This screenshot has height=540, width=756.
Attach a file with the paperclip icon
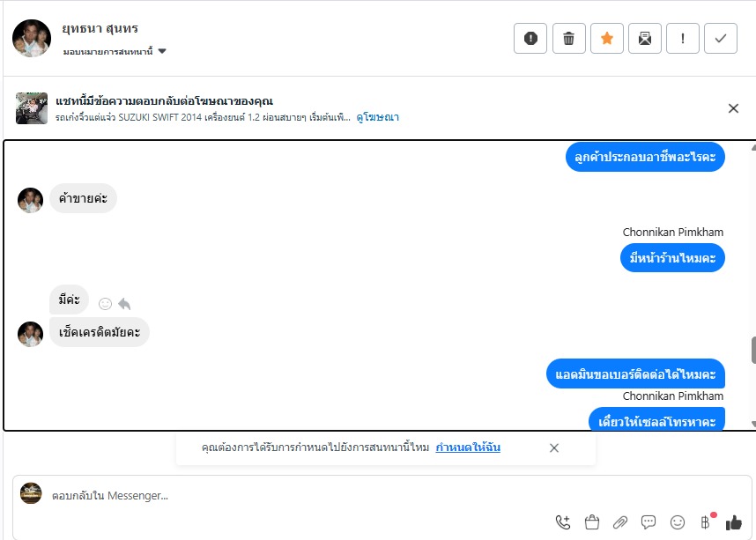(x=620, y=522)
